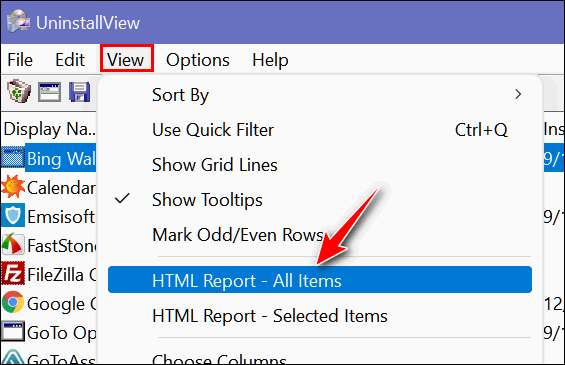Toggle Show Grid Lines

click(x=320, y=165)
